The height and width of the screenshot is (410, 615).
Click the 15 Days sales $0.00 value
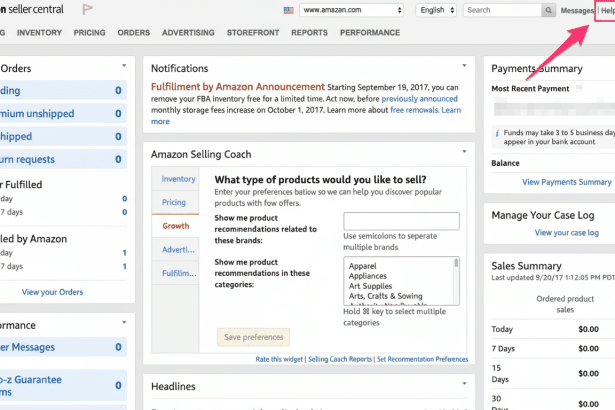[x=588, y=374]
